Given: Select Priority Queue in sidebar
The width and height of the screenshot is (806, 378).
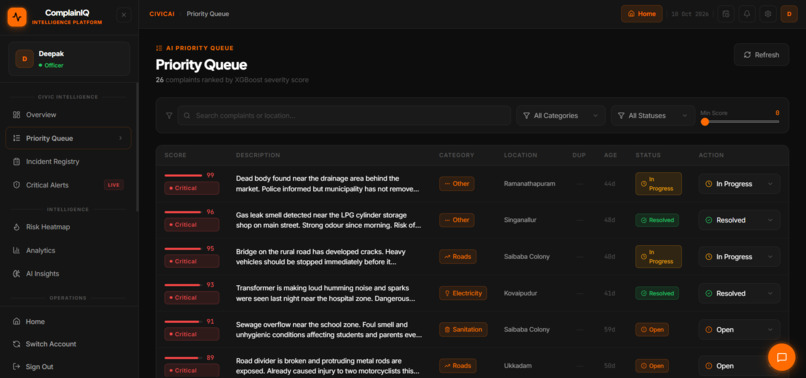Looking at the screenshot, I should (68, 138).
